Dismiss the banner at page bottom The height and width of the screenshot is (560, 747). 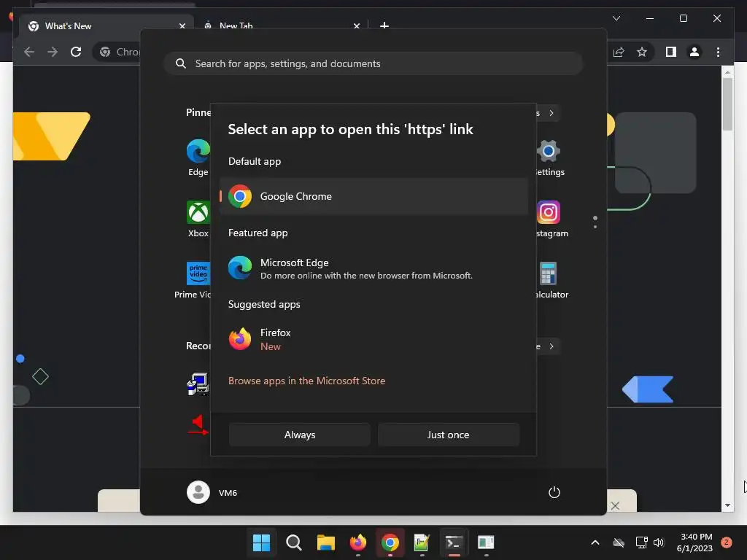[615, 506]
